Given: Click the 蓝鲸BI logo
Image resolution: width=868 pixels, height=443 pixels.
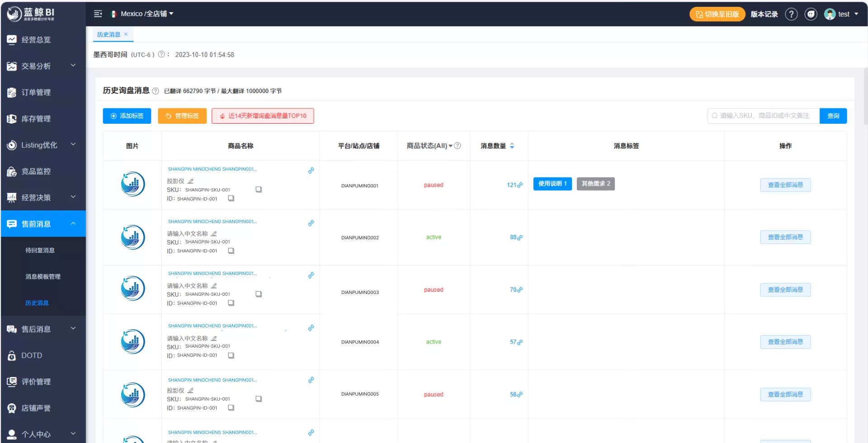Looking at the screenshot, I should pyautogui.click(x=31, y=14).
